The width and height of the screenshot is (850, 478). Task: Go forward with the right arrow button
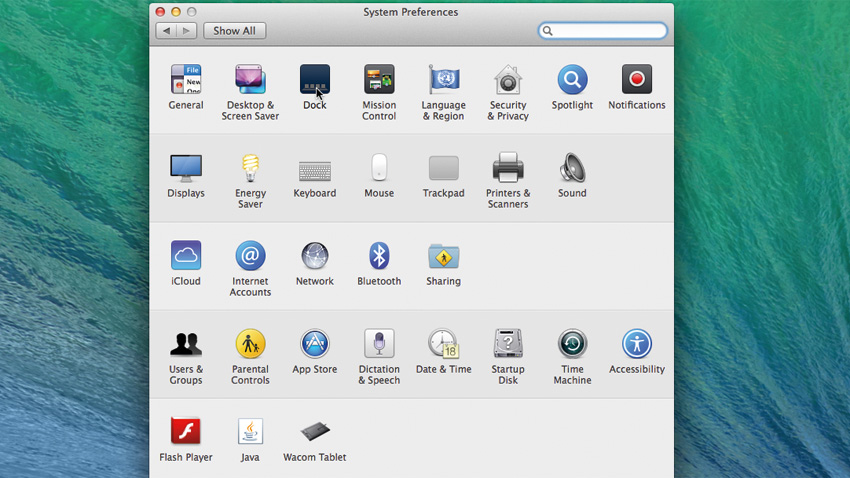coord(186,31)
